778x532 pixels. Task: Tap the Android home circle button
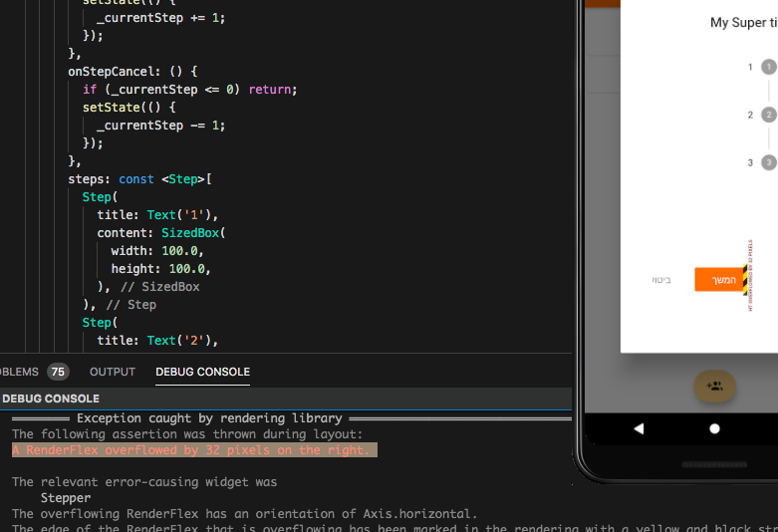click(714, 428)
